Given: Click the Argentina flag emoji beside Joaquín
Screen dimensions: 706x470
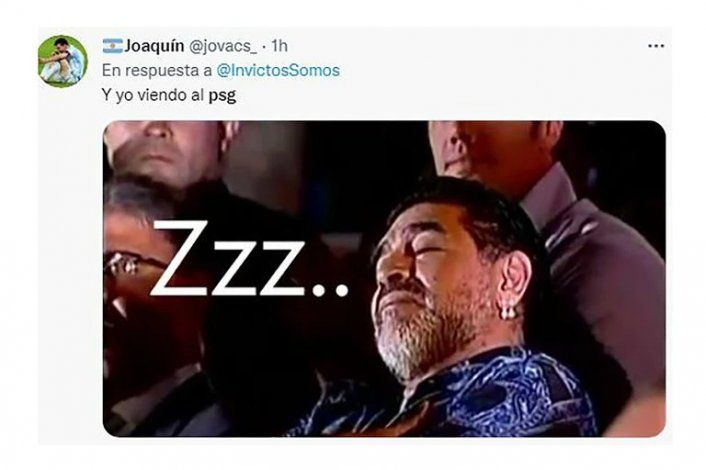Looking at the screenshot, I should 112,46.
